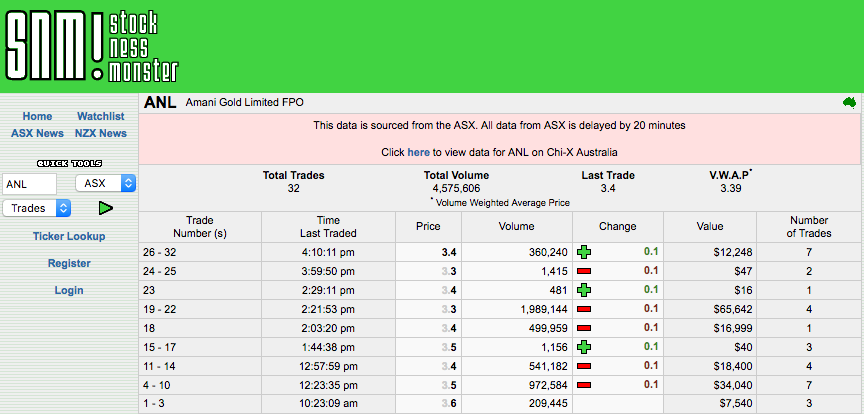This screenshot has height=414, width=864.
Task: Click red minus icon for trades 4 - 10
Action: (585, 383)
